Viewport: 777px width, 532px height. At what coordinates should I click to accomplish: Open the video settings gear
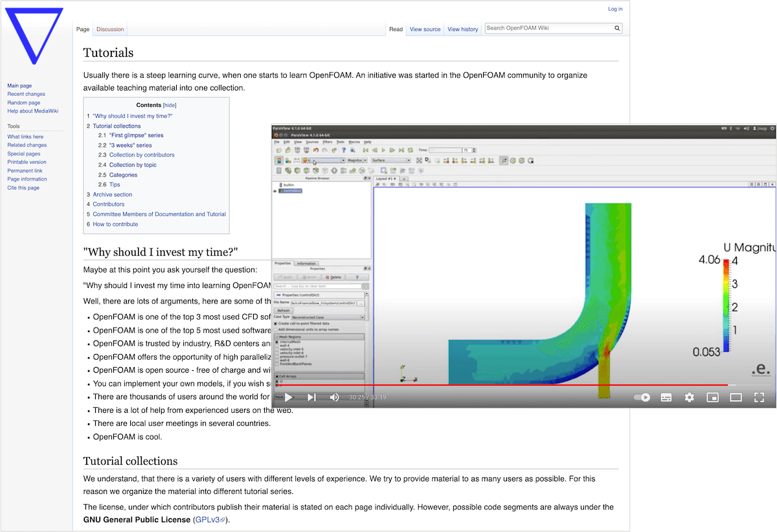coord(690,397)
